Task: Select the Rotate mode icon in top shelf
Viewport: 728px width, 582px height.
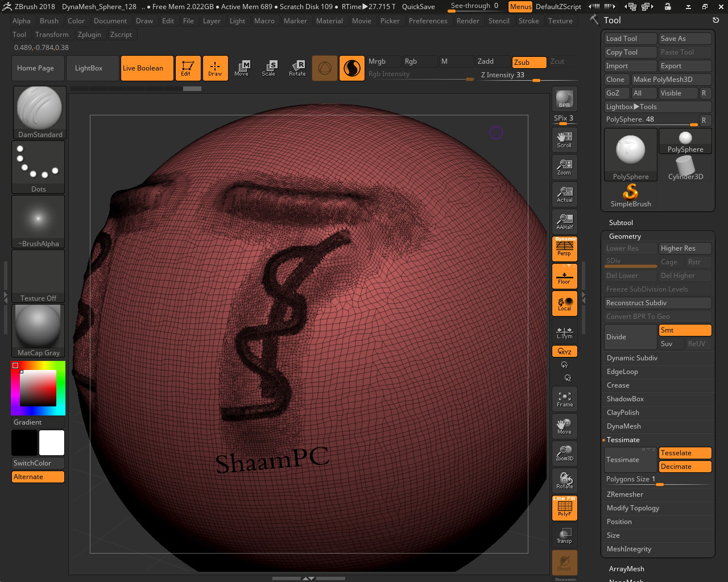Action: (297, 68)
